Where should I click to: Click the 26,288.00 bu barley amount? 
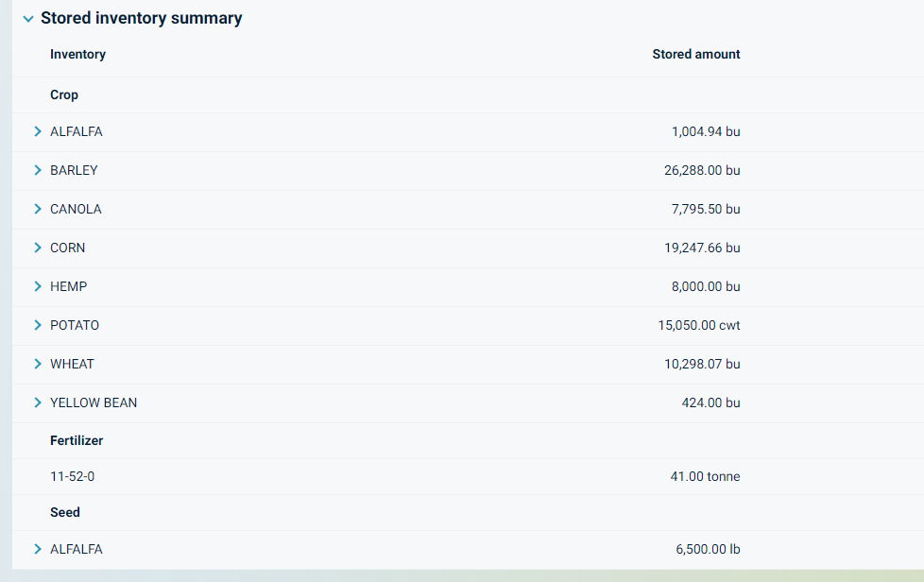pyautogui.click(x=702, y=171)
